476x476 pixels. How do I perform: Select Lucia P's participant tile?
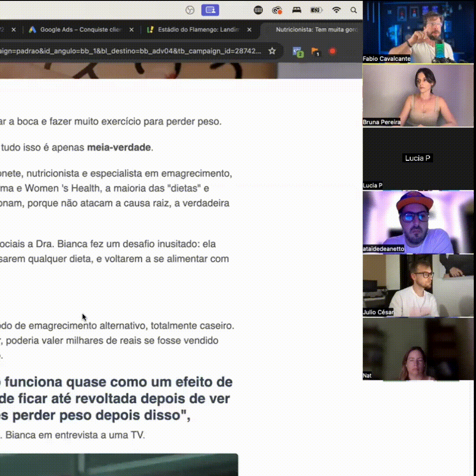pos(418,159)
